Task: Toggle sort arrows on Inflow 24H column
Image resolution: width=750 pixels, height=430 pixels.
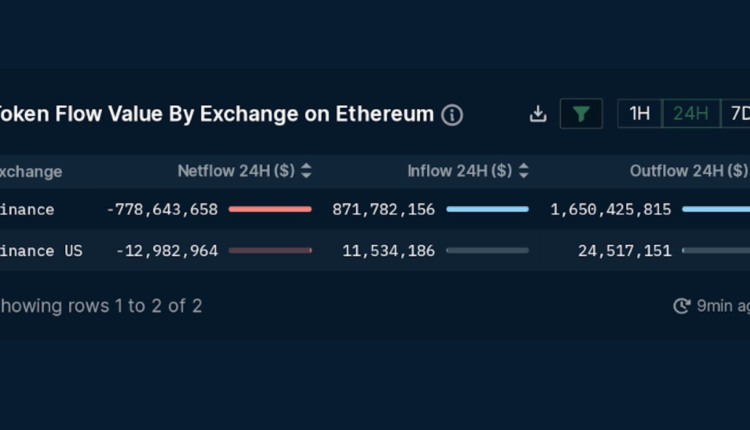Action: (524, 171)
